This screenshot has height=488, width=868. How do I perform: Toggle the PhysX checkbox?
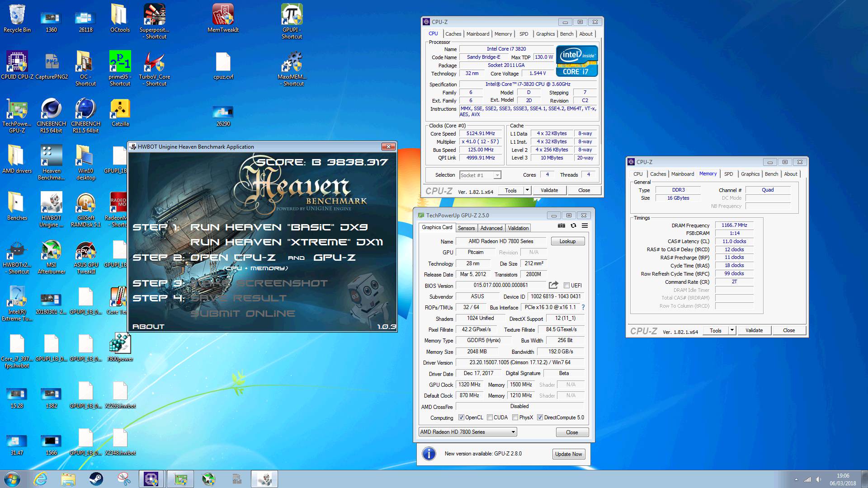pos(515,418)
